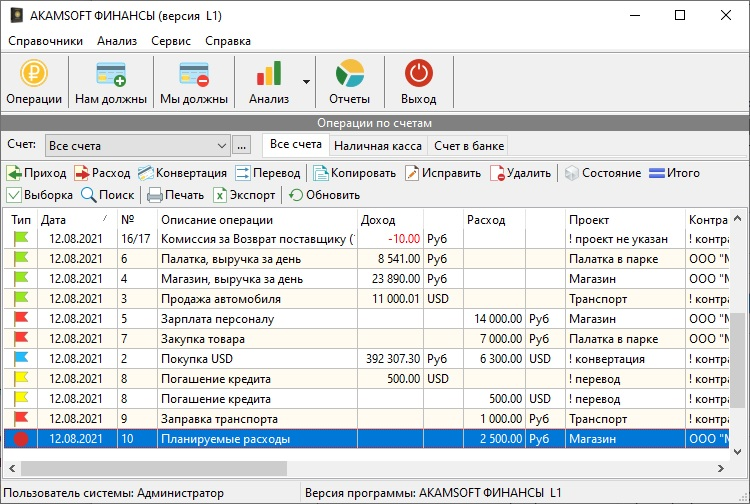Click Удалить to delete the operation

(x=520, y=173)
